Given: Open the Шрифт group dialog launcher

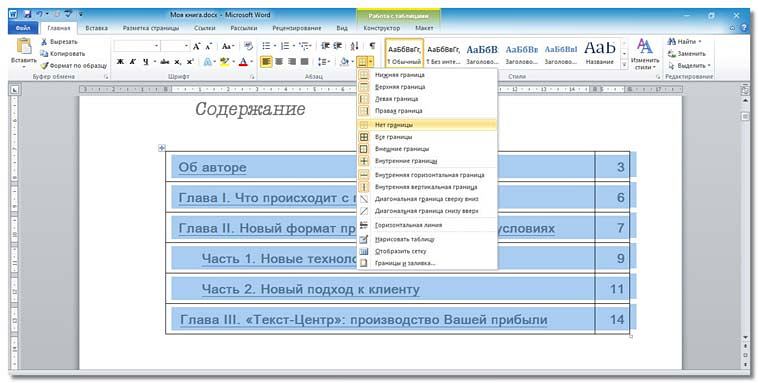Looking at the screenshot, I should coord(252,77).
